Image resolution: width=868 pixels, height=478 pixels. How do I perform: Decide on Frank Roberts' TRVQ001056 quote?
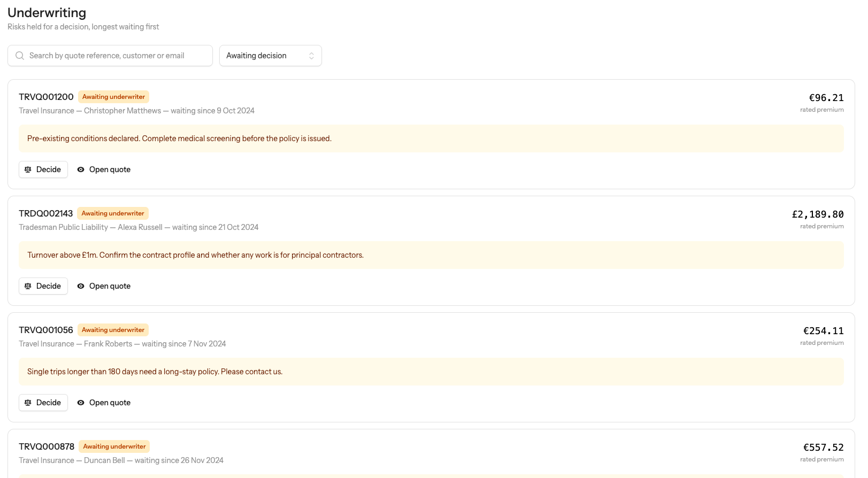[x=43, y=403]
